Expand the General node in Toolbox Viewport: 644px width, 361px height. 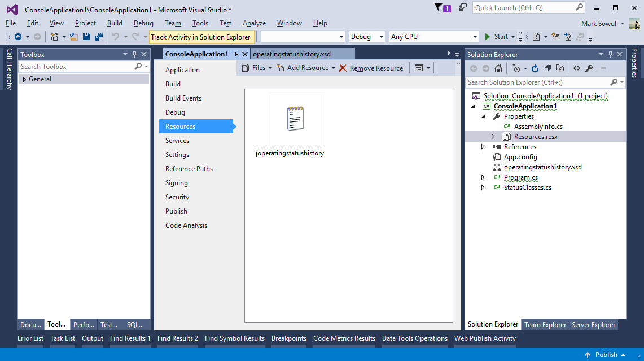[x=24, y=79]
